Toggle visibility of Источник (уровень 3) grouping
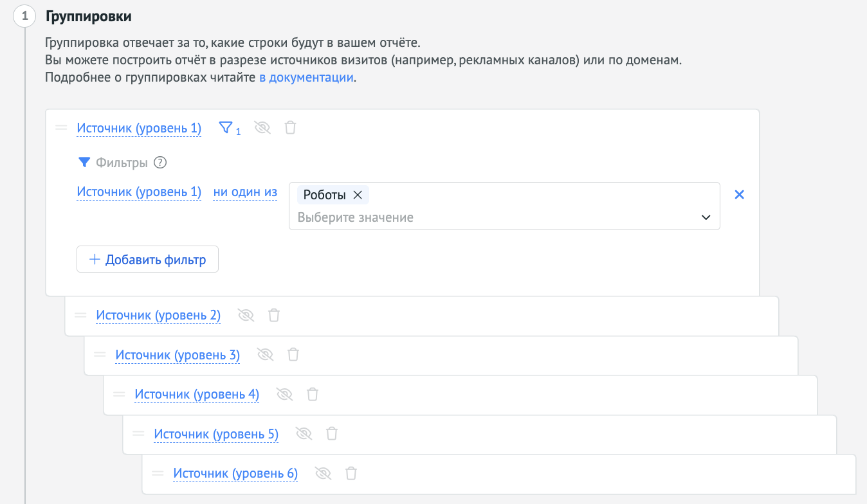867x504 pixels. 266,354
